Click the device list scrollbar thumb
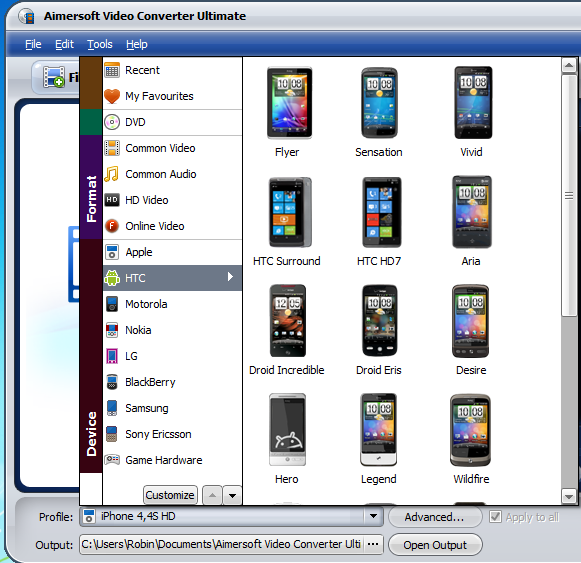This screenshot has width=581, height=563. point(569,196)
